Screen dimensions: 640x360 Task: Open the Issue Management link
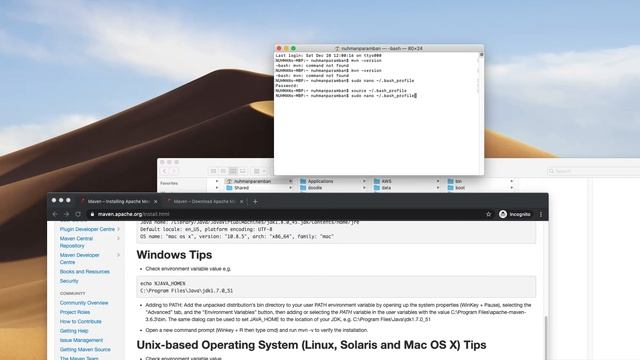click(81, 340)
